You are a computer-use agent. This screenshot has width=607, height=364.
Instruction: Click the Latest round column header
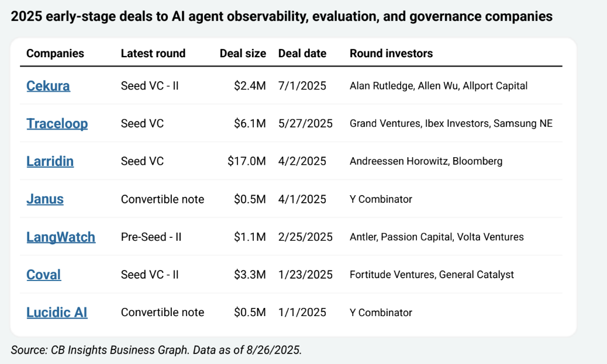(x=153, y=53)
